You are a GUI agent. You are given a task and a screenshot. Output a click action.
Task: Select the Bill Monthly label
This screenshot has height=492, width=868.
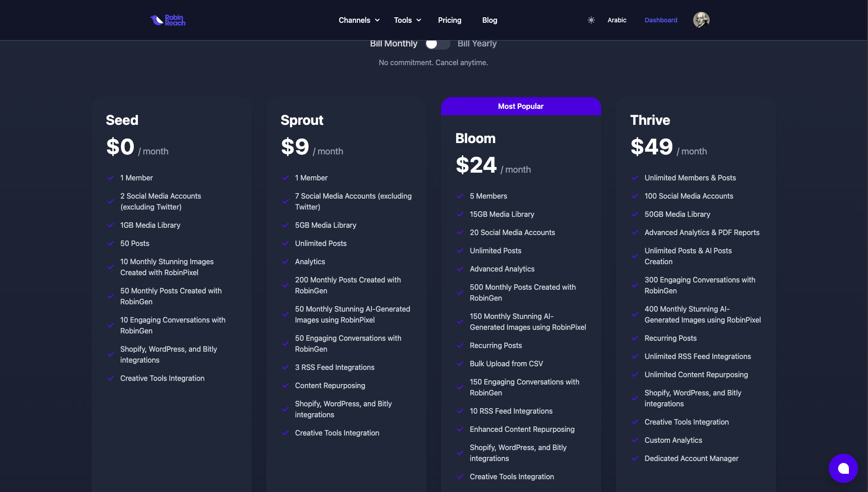(x=394, y=44)
